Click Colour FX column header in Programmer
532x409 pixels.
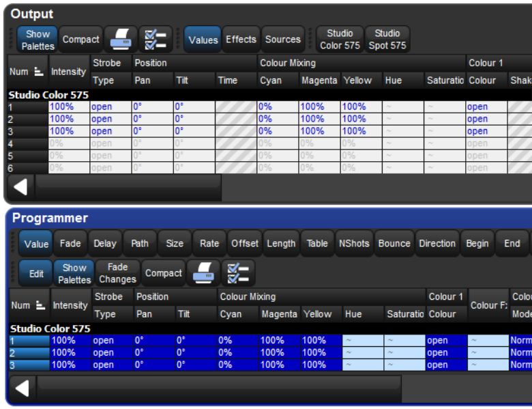[x=488, y=305]
